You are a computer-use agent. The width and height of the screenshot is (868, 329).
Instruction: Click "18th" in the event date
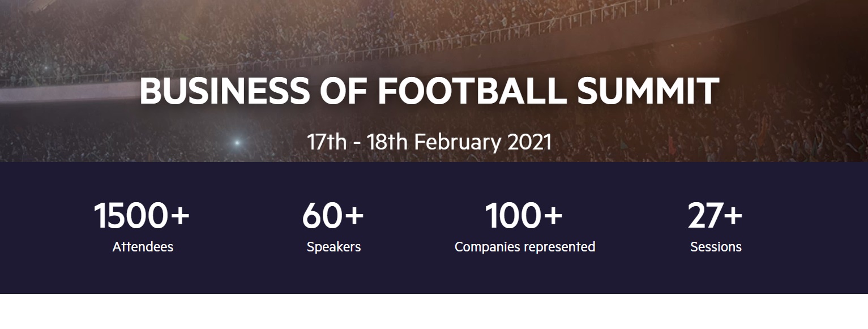click(387, 142)
